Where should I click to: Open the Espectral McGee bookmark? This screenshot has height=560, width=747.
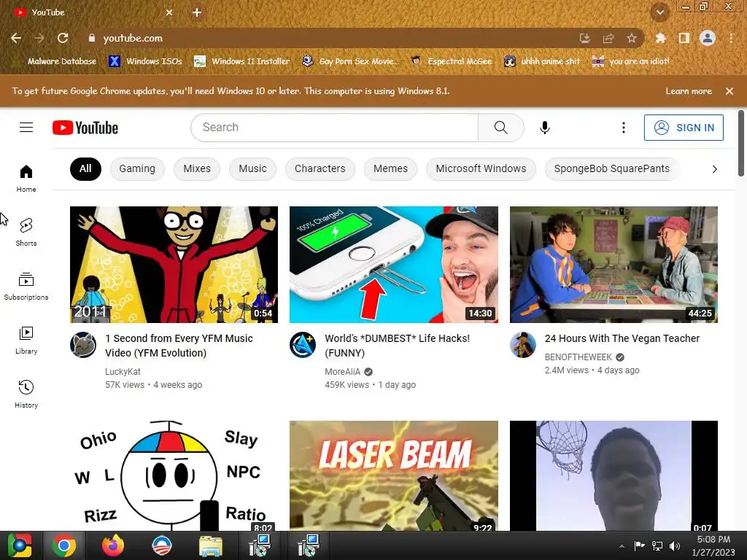pyautogui.click(x=451, y=61)
